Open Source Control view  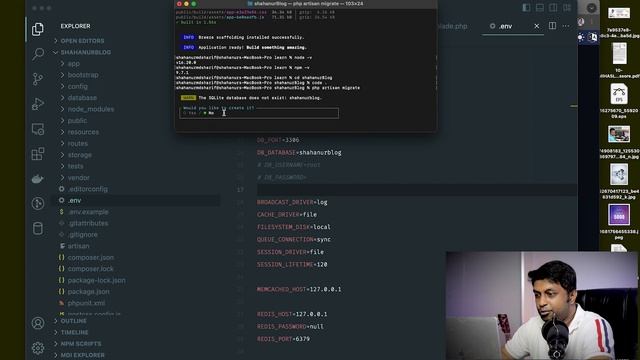(38, 79)
